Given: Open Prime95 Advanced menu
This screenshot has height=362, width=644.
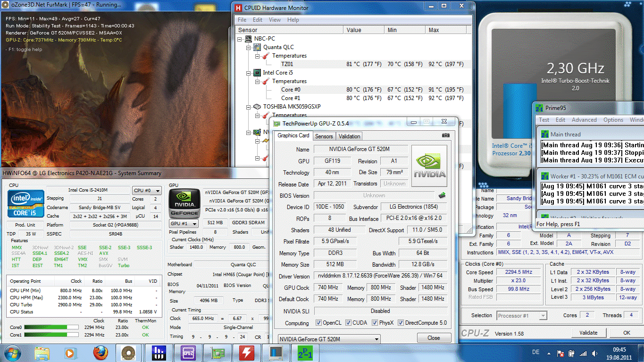Looking at the screenshot, I should point(584,120).
